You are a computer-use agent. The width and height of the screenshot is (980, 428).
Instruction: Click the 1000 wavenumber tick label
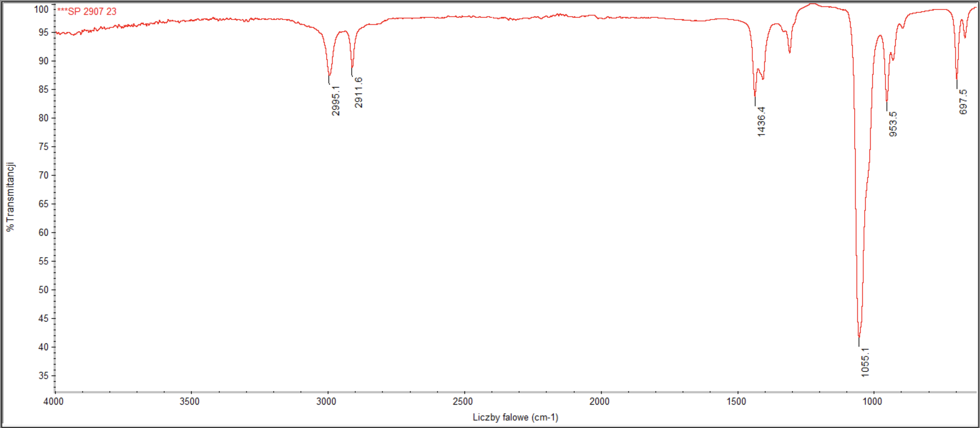[x=872, y=401]
